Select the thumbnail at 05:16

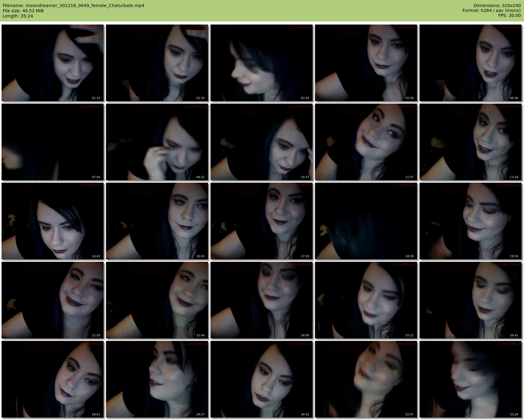pos(366,63)
